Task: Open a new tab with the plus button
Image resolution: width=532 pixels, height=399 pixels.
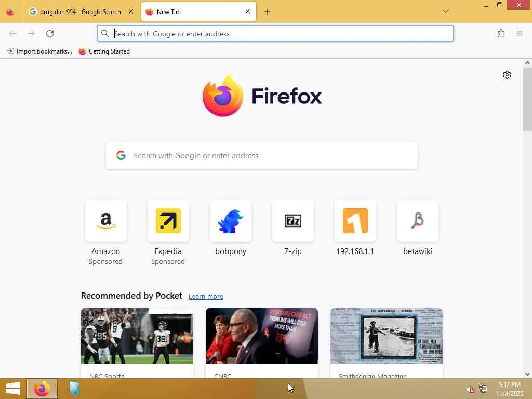Action: click(268, 12)
